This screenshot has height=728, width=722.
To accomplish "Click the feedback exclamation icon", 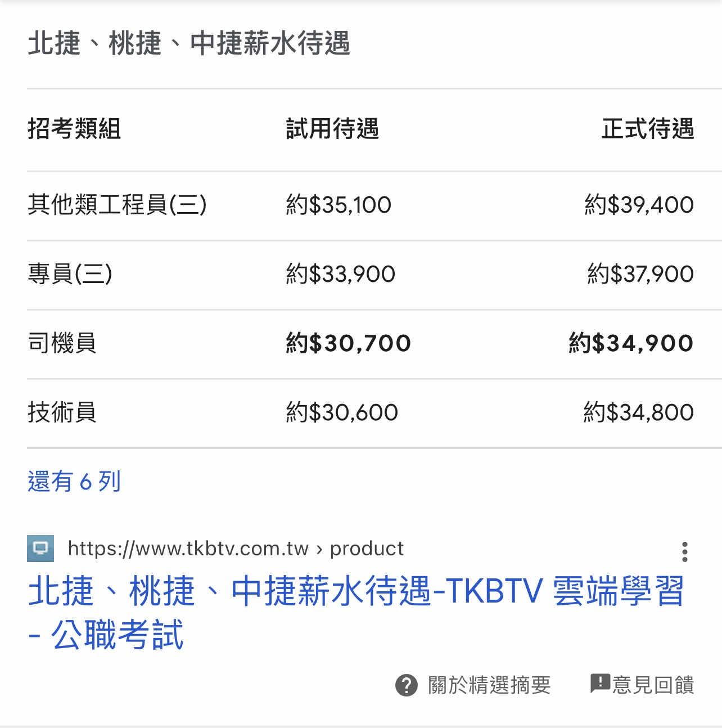I will pyautogui.click(x=600, y=684).
